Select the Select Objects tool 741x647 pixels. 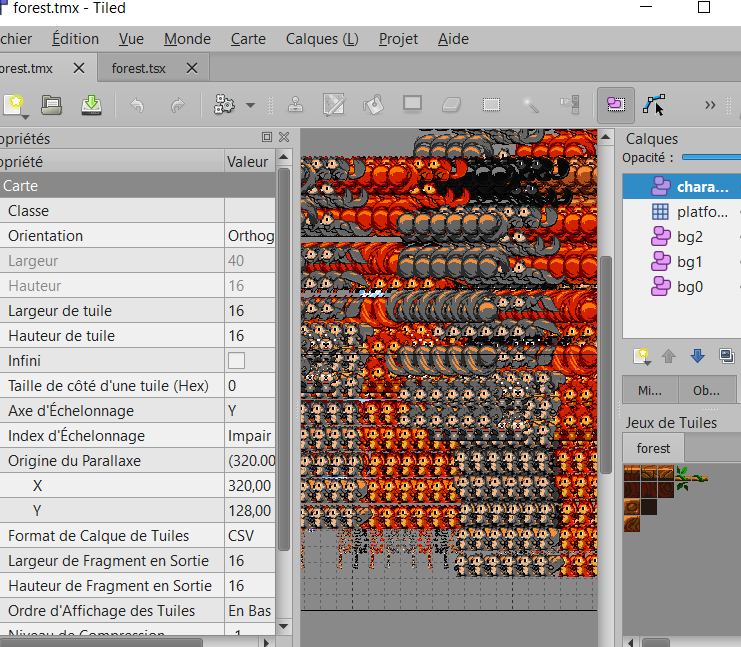click(x=616, y=104)
